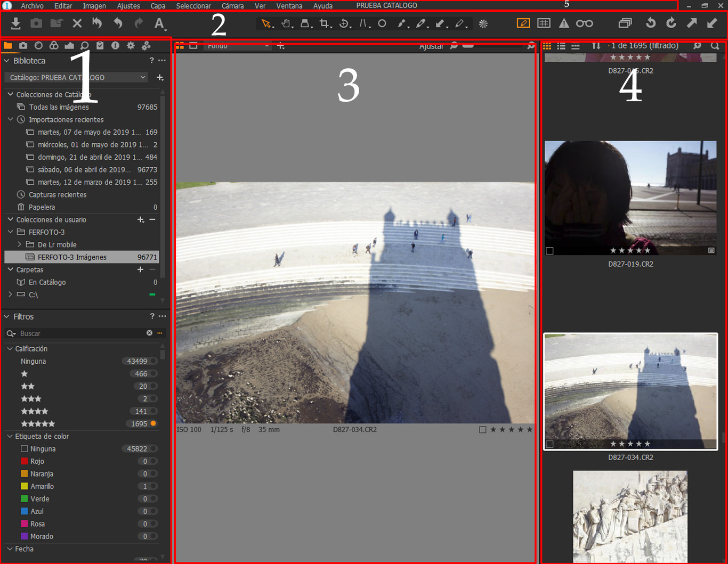Open the Ventana menu
The width and height of the screenshot is (728, 564).
coord(289,6)
